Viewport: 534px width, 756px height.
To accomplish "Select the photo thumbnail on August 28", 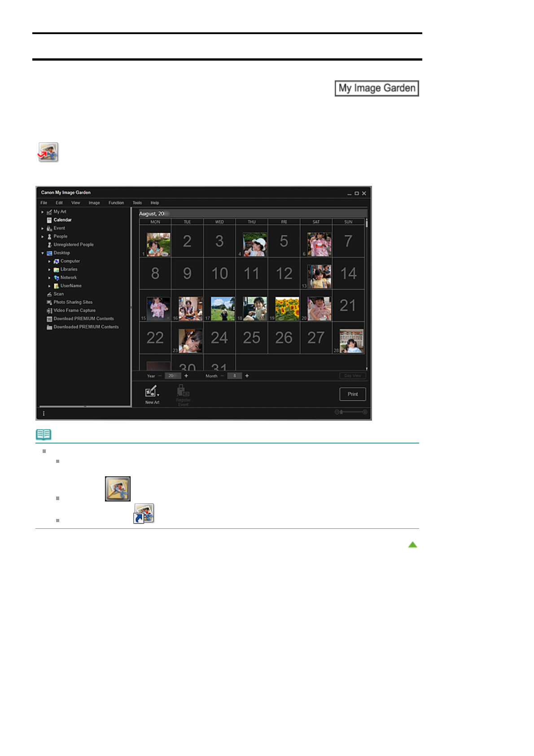I will click(352, 341).
